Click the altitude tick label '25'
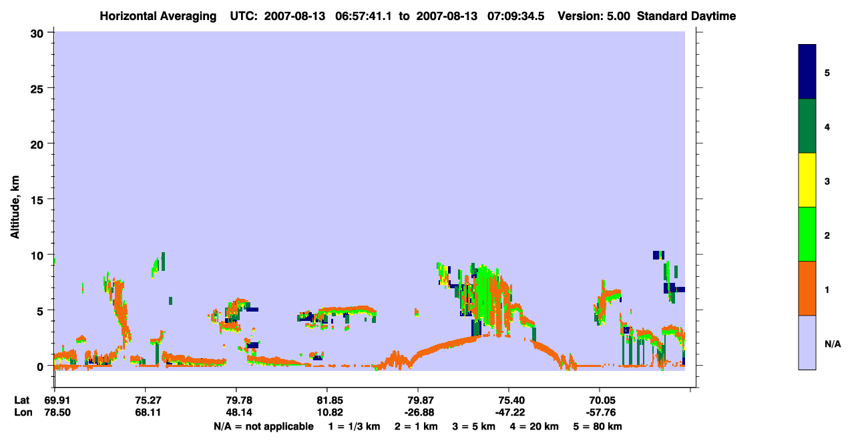Image resolution: width=868 pixels, height=445 pixels. click(39, 88)
